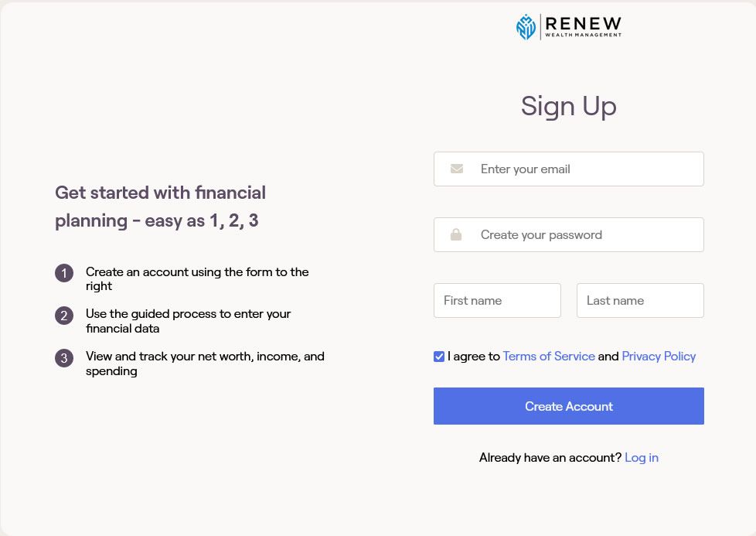This screenshot has width=756, height=536.
Task: Click the envelope icon in email field
Action: click(457, 169)
